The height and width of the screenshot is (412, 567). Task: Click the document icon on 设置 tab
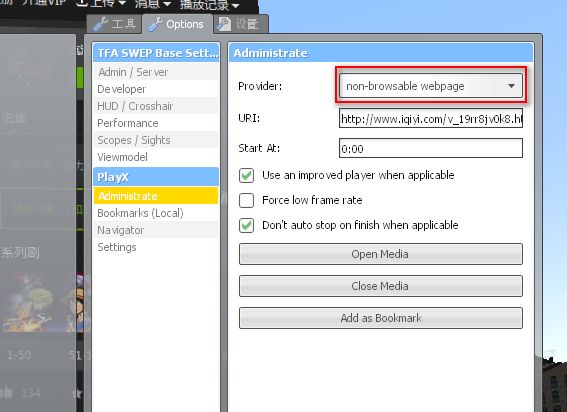225,24
